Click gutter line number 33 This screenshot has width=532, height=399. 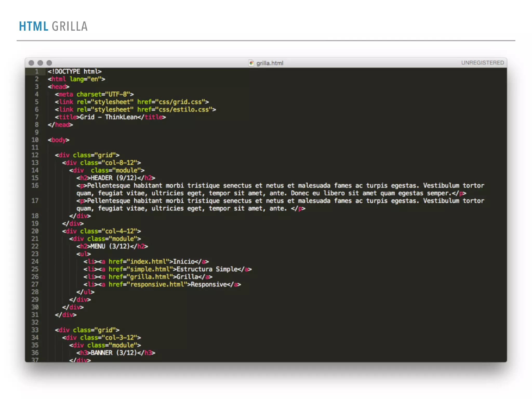coord(35,330)
